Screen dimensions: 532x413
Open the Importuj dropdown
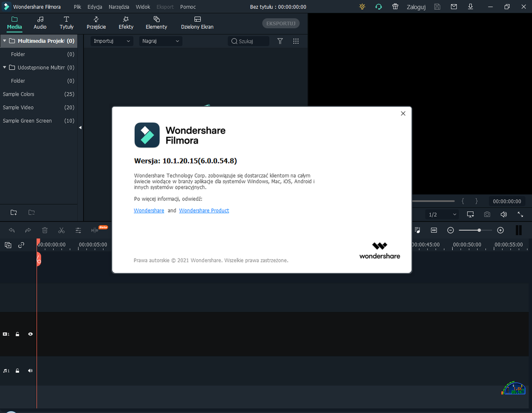[x=112, y=41]
